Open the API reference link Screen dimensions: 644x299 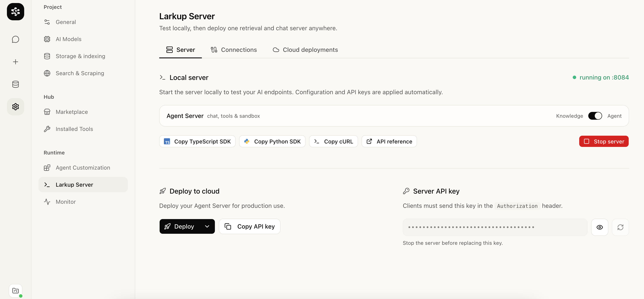[389, 142]
